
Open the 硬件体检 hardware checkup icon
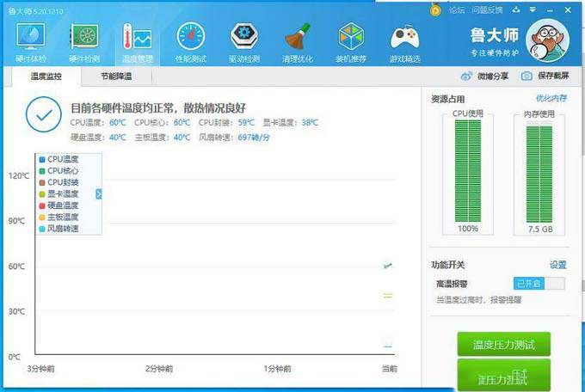31,37
